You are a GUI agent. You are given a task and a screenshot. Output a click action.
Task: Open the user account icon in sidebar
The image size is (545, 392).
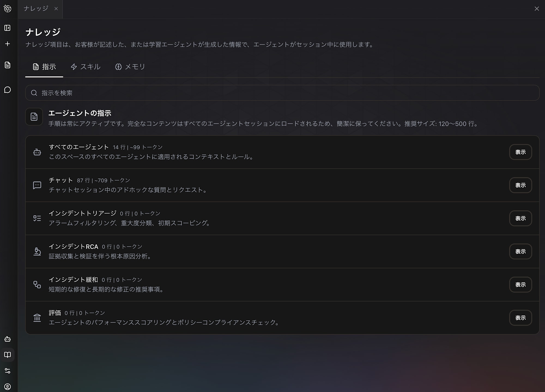pyautogui.click(x=8, y=387)
